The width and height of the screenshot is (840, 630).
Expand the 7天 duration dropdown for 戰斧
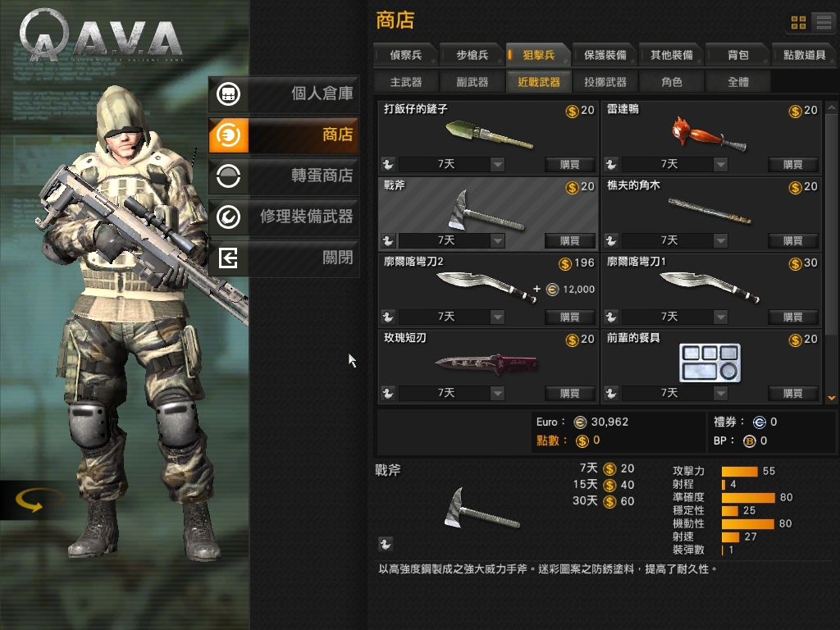coord(498,240)
